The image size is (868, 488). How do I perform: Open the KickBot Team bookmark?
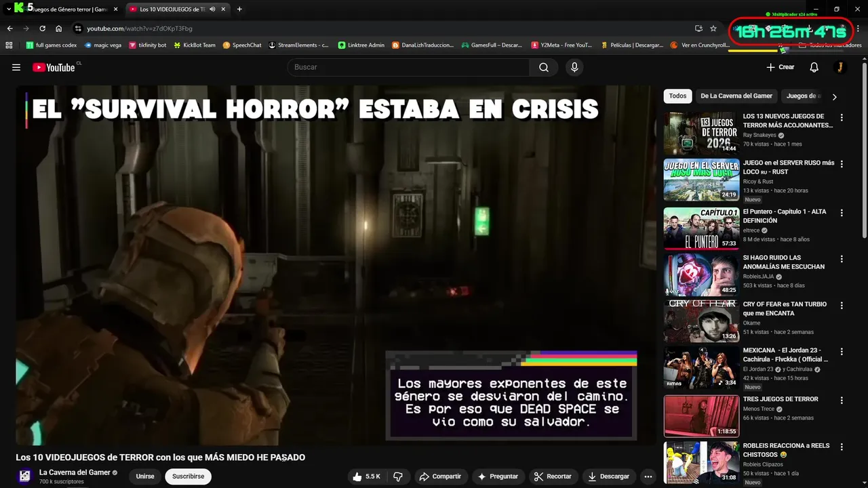195,45
